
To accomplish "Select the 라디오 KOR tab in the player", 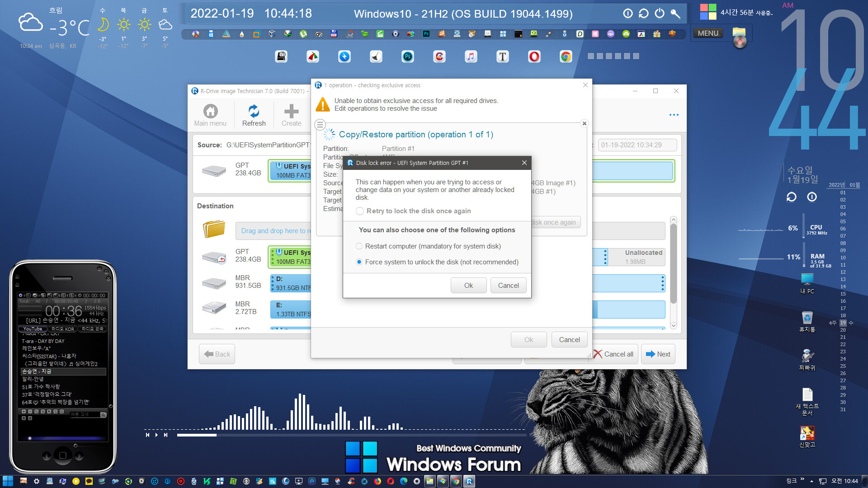I will coord(63,329).
